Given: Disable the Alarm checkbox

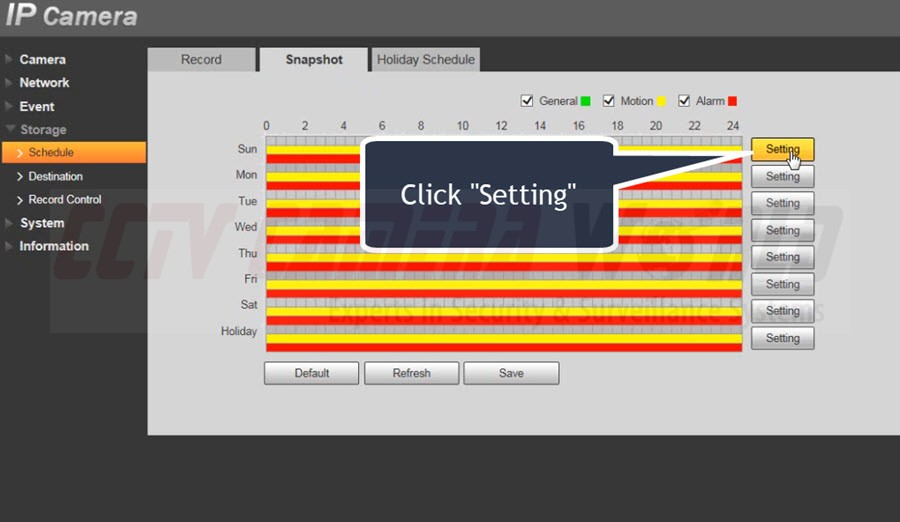Looking at the screenshot, I should point(685,101).
